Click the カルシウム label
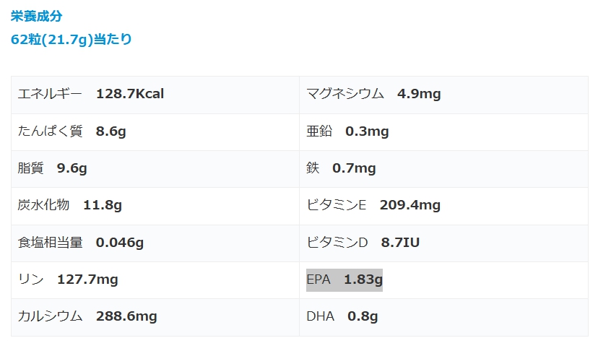This screenshot has width=598, height=364. (50, 316)
